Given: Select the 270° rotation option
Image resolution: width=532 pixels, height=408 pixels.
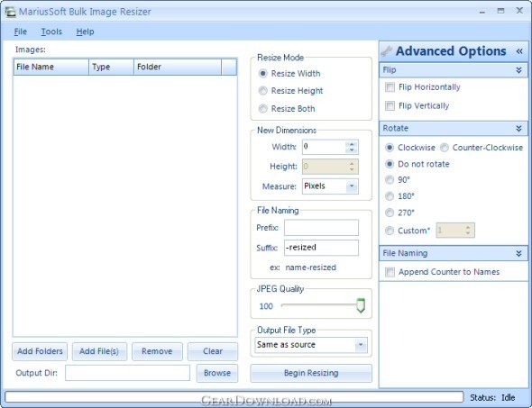Looking at the screenshot, I should [390, 213].
